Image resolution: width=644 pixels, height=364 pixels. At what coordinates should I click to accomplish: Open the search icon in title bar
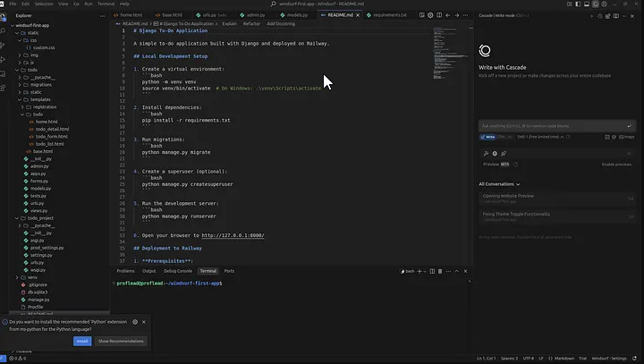tap(274, 4)
